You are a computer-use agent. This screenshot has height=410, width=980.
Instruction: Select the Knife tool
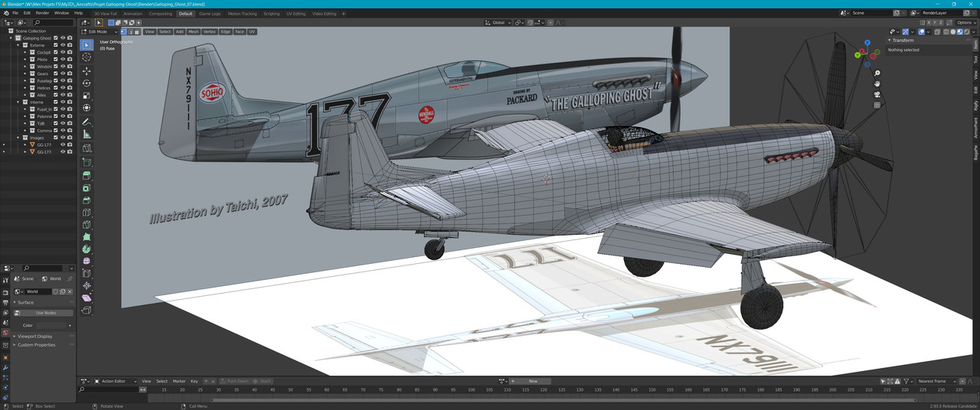tap(87, 225)
